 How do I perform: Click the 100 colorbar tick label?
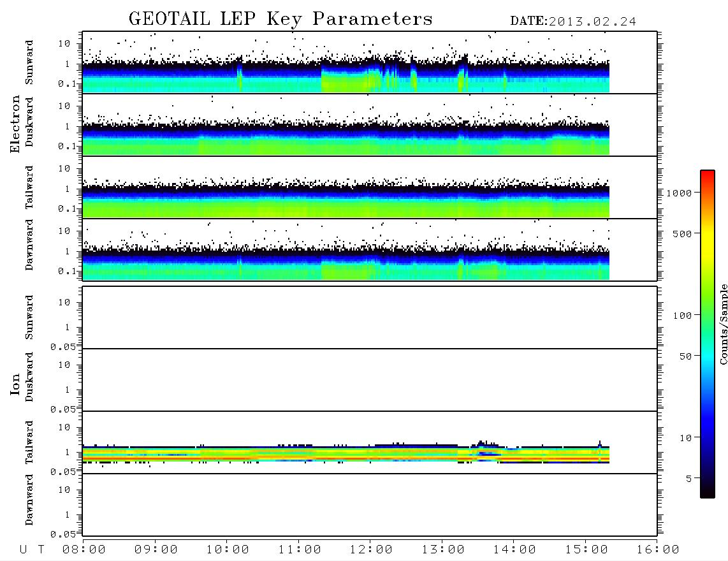pyautogui.click(x=682, y=316)
